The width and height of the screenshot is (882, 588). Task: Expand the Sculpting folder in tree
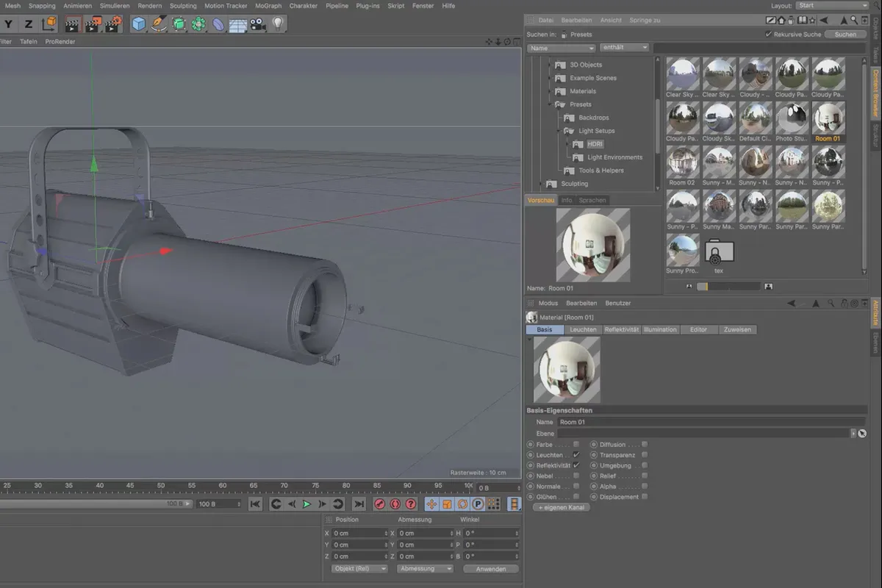[540, 184]
